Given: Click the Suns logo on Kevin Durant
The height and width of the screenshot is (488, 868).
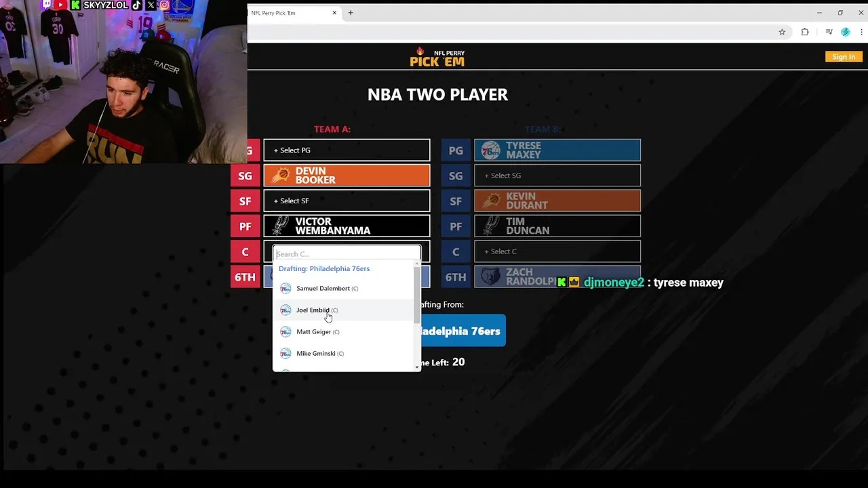Looking at the screenshot, I should click(492, 201).
